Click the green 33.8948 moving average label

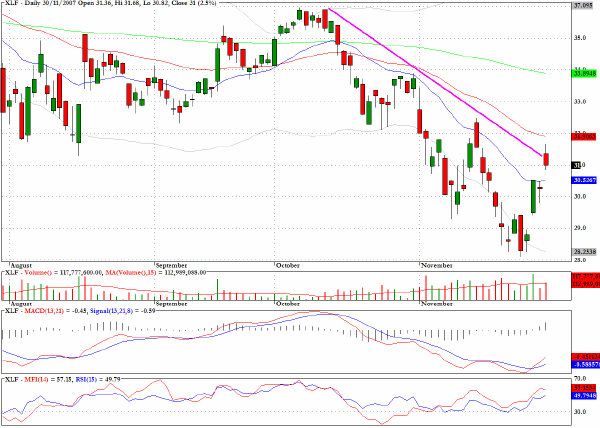point(584,73)
